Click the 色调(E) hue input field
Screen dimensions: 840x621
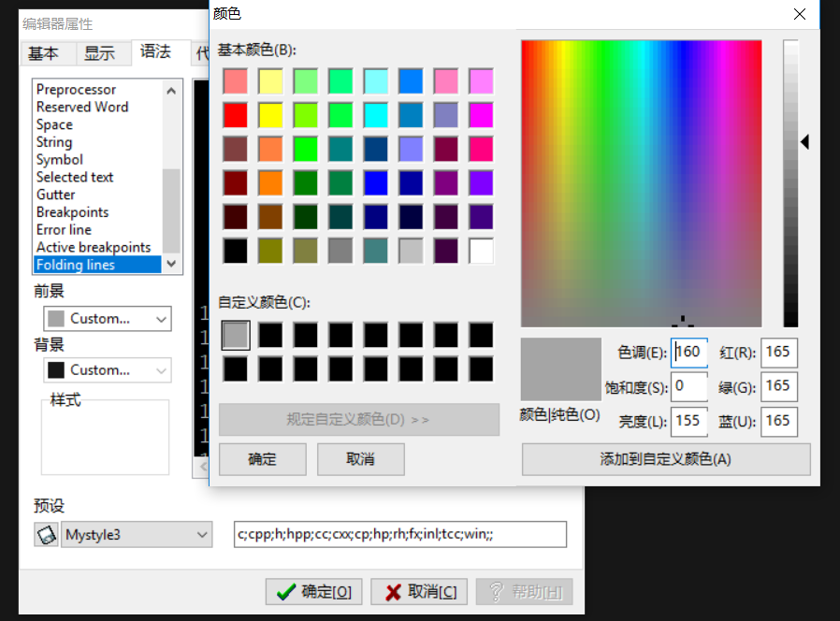pyautogui.click(x=689, y=353)
